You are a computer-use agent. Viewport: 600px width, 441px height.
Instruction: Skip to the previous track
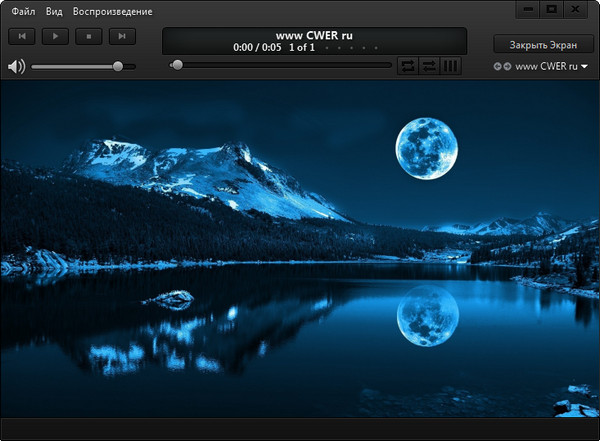tap(22, 36)
